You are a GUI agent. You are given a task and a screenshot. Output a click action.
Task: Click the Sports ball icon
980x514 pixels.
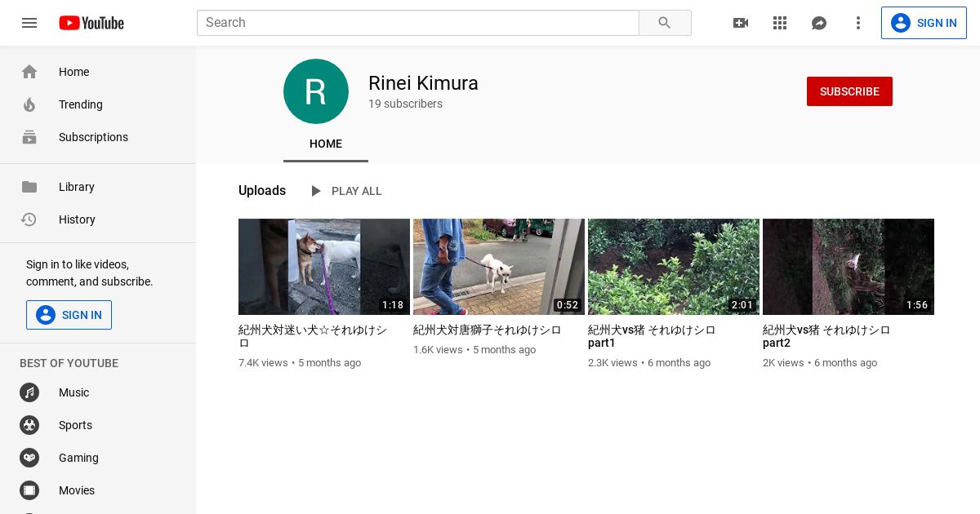coord(29,425)
